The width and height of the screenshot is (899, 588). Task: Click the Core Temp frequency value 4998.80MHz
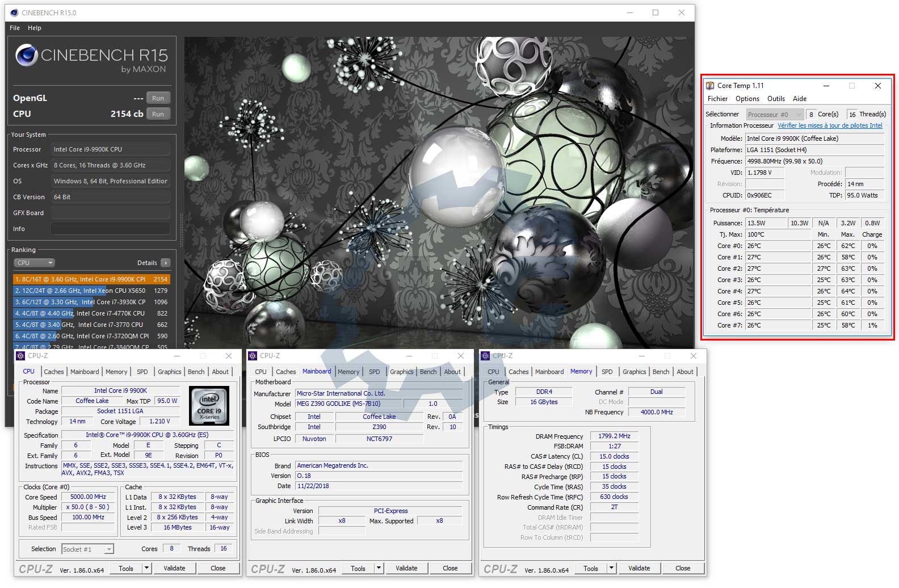click(x=814, y=161)
